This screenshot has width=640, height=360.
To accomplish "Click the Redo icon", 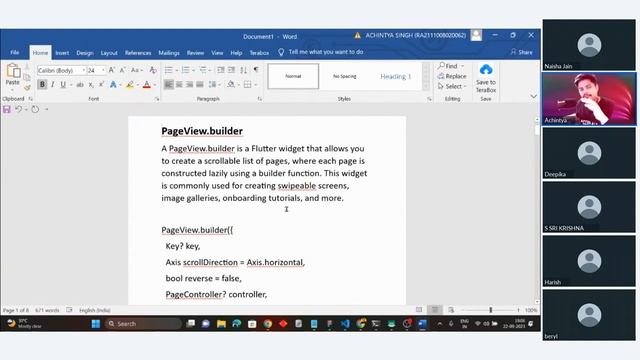I will 35,109.
